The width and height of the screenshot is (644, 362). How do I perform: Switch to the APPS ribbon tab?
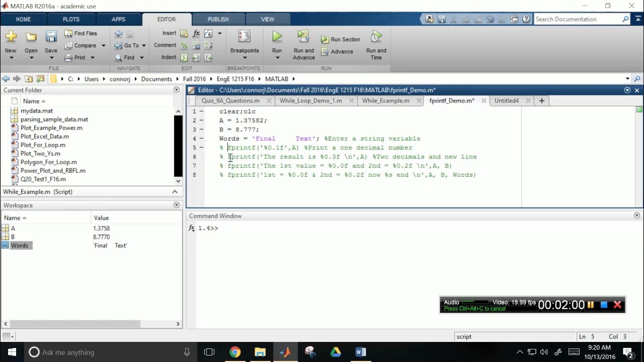tap(118, 19)
